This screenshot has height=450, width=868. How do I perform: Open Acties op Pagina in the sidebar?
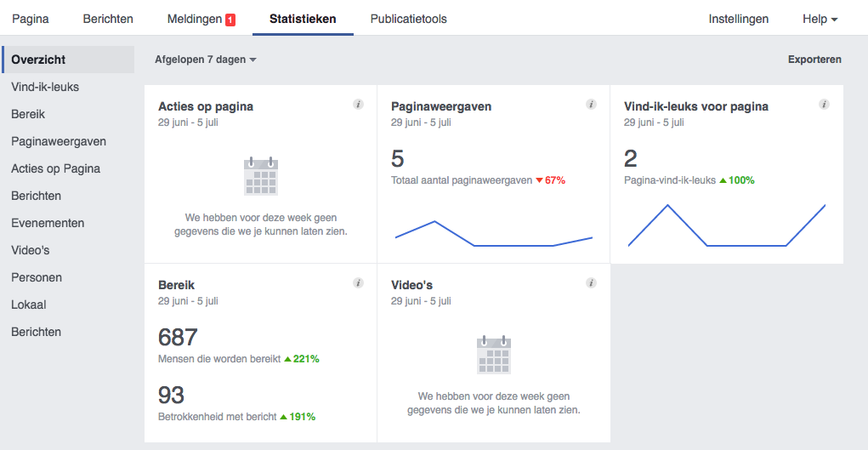point(56,168)
